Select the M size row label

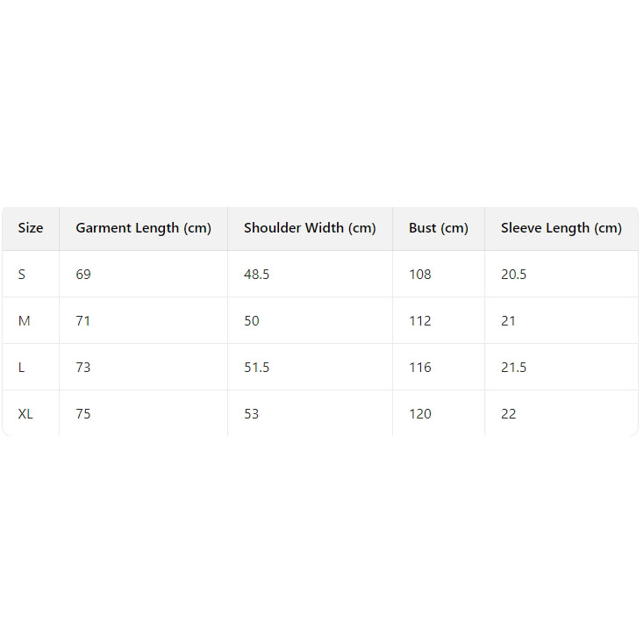pyautogui.click(x=24, y=321)
